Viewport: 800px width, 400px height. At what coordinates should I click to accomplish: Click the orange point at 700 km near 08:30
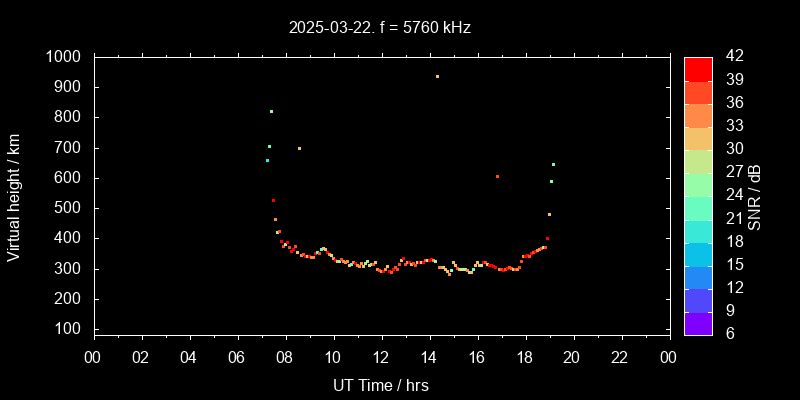[x=299, y=148]
